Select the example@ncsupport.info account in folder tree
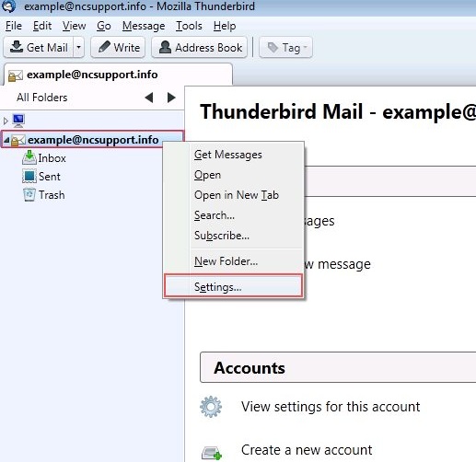Viewport: 476px width, 462px height. click(93, 140)
